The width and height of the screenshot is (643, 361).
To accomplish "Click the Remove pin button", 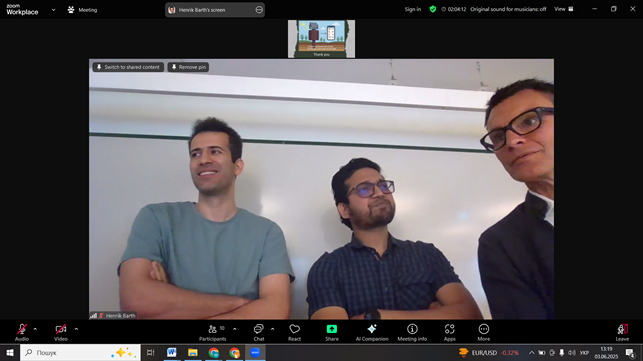I will (188, 67).
